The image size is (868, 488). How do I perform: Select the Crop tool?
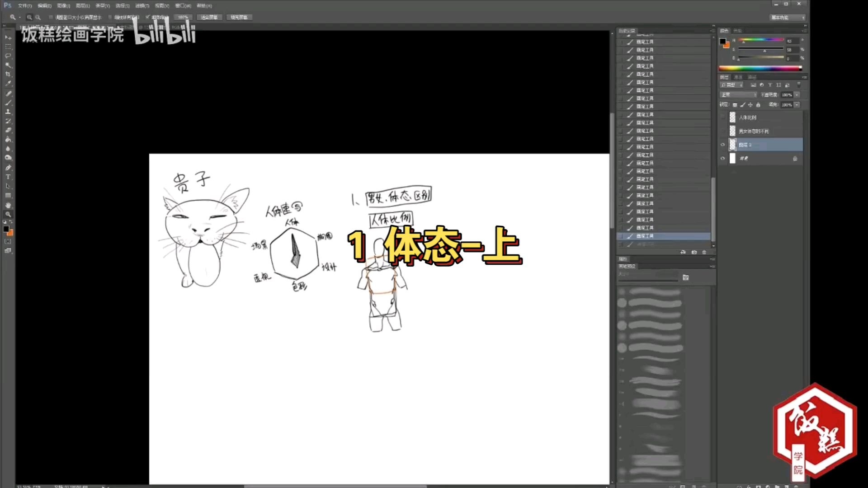point(8,74)
